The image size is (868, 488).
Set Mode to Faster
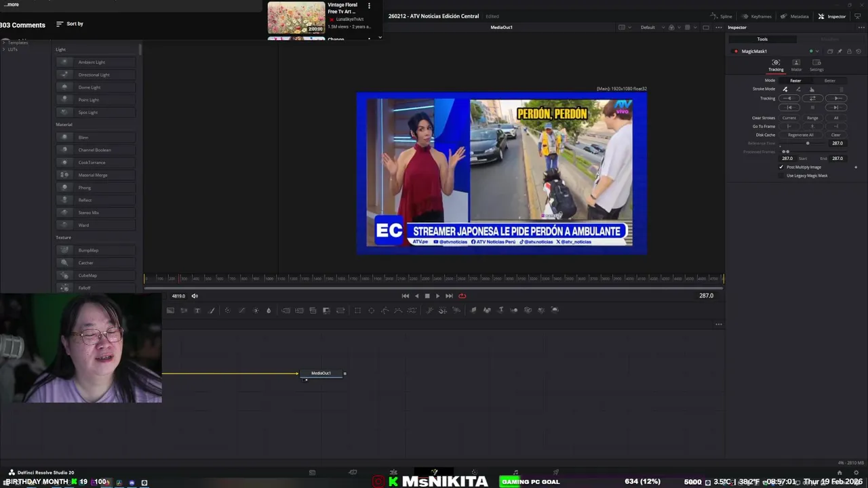(795, 81)
